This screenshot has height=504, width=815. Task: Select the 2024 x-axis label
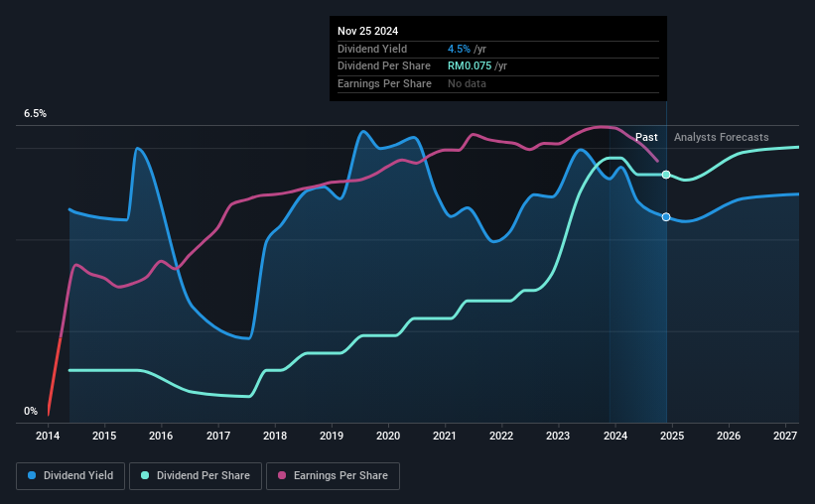tap(614, 436)
